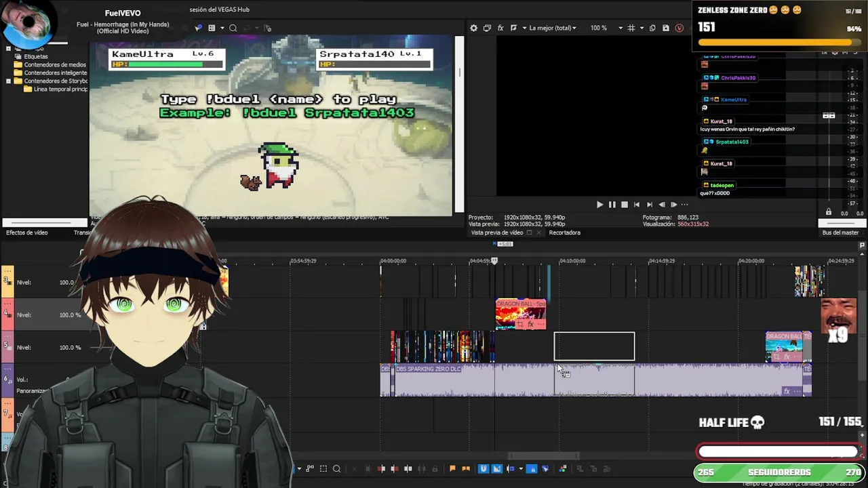Go to start in preview transport

pos(637,205)
